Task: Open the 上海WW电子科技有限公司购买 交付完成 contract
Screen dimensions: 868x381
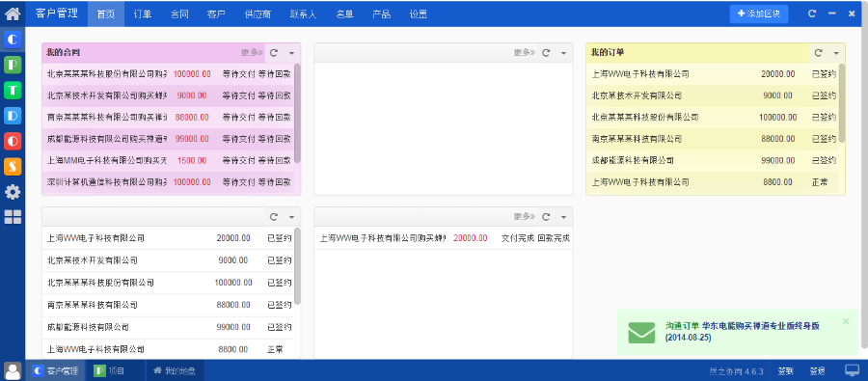Action: point(444,238)
